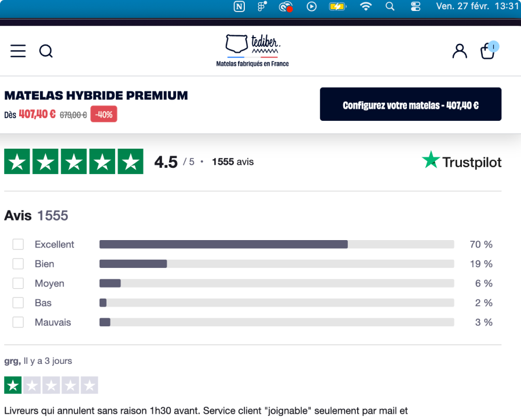Click the Matelas Hybride Premium title
This screenshot has width=521, height=420.
tap(96, 95)
